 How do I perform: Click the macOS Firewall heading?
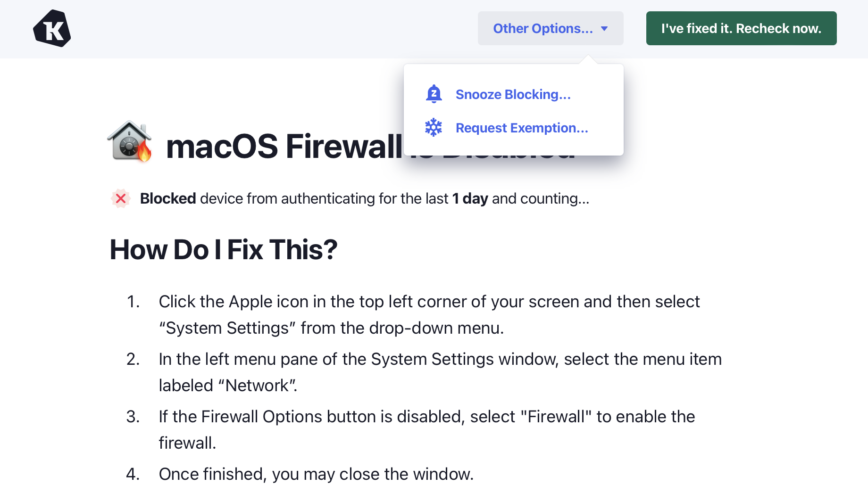(x=284, y=146)
